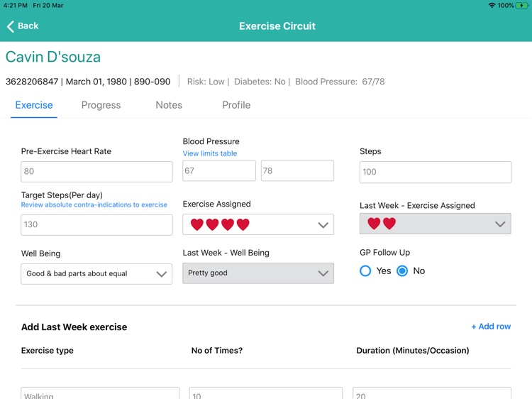The image size is (532, 399).
Task: Click the GP Follow Up label
Action: (x=384, y=252)
